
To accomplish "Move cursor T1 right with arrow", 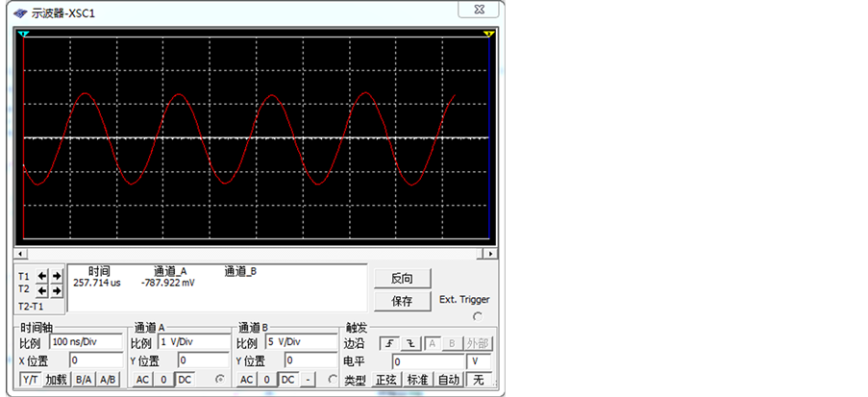I will click(x=56, y=276).
